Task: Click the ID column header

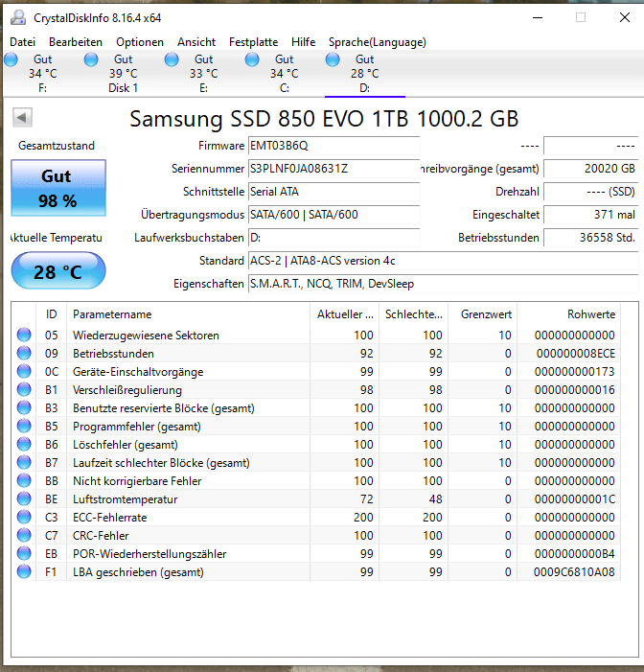Action: [x=52, y=314]
